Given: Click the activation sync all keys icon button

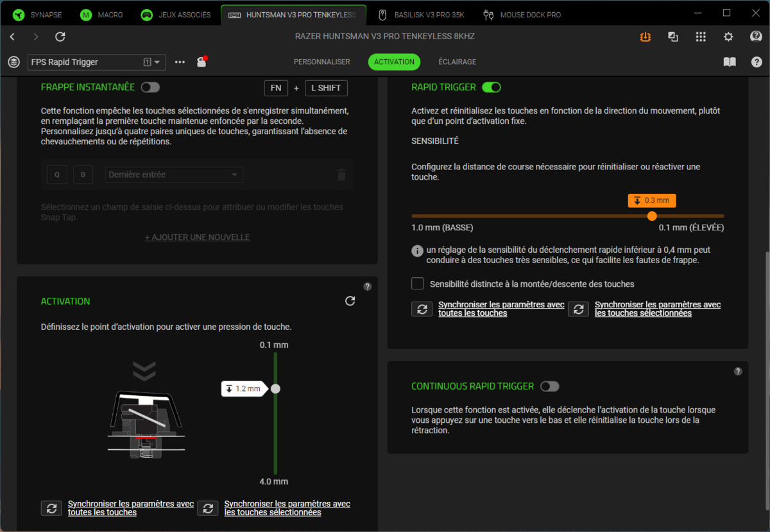Looking at the screenshot, I should pyautogui.click(x=51, y=508).
